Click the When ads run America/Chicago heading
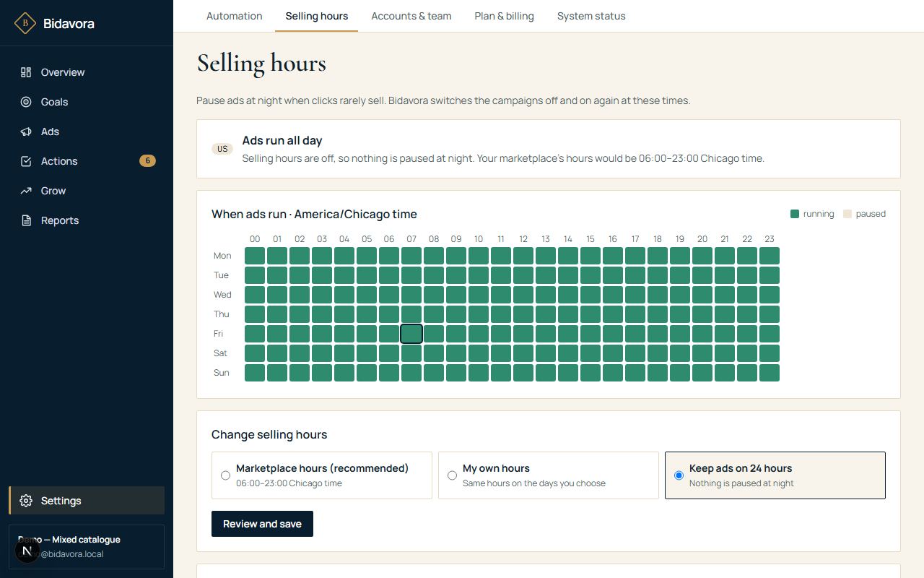The height and width of the screenshot is (578, 924). coord(314,214)
